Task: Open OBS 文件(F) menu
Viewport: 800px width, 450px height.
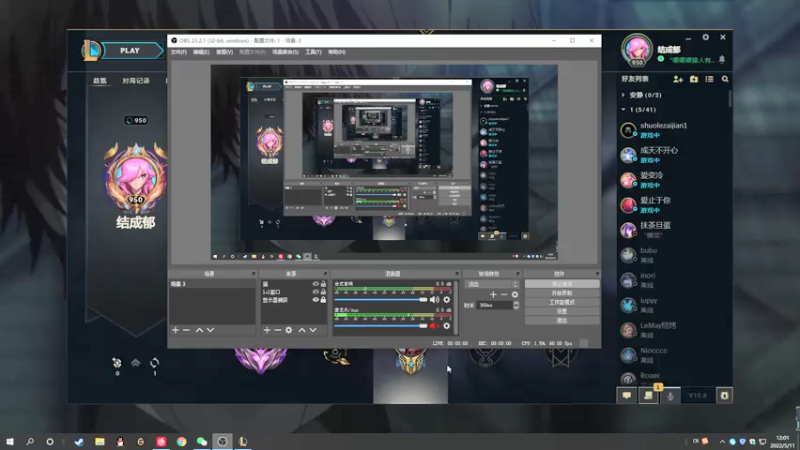Action: click(x=179, y=52)
